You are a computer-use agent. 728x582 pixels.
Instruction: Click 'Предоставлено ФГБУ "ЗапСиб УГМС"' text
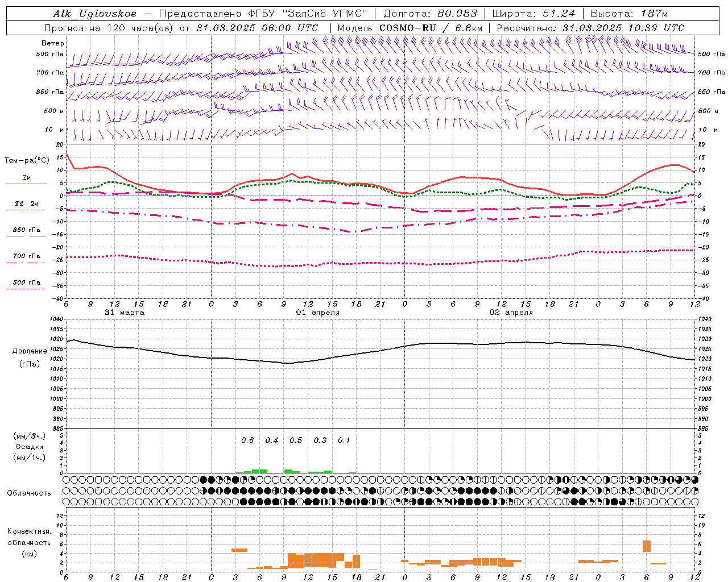point(263,14)
